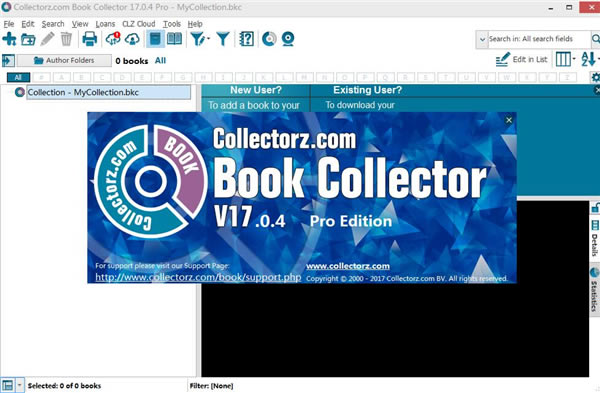
Task: Minimize the Book Collector window
Action: coord(551,7)
